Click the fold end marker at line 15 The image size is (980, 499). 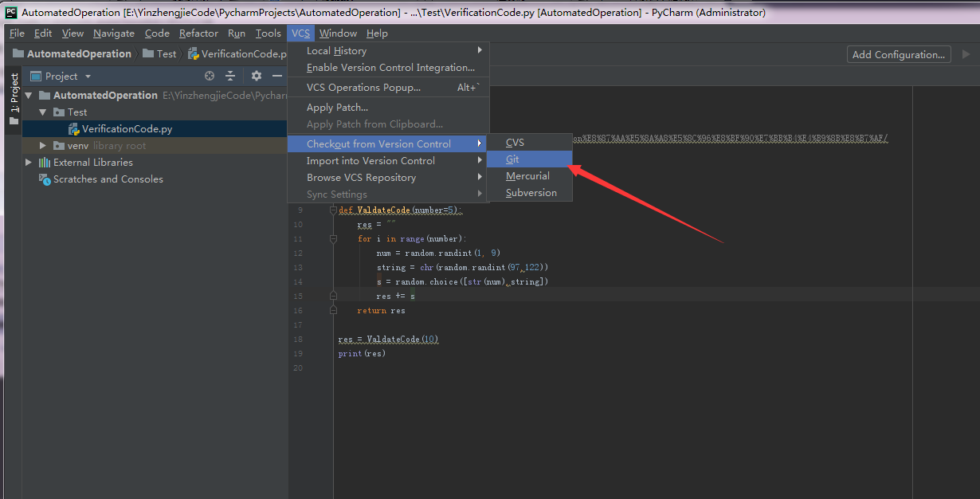click(334, 297)
